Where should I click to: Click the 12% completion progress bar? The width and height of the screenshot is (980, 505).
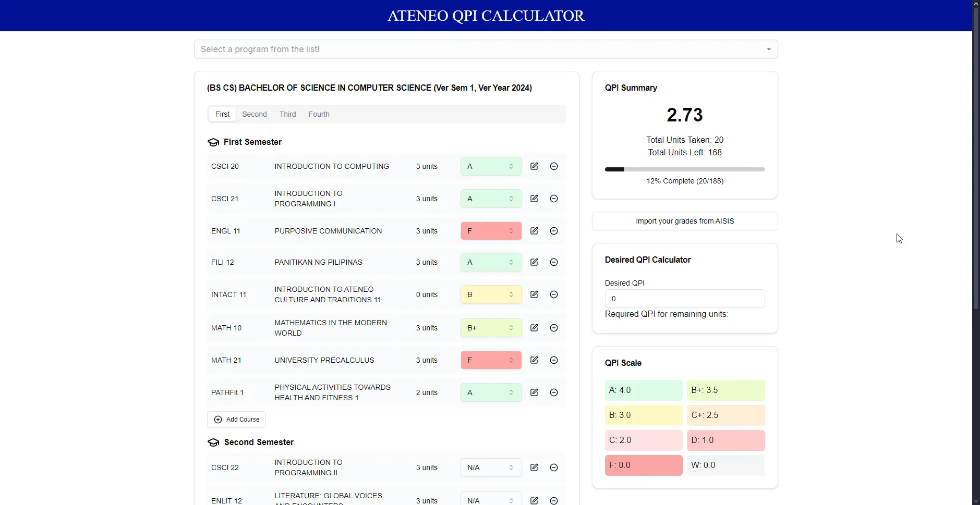(x=684, y=169)
